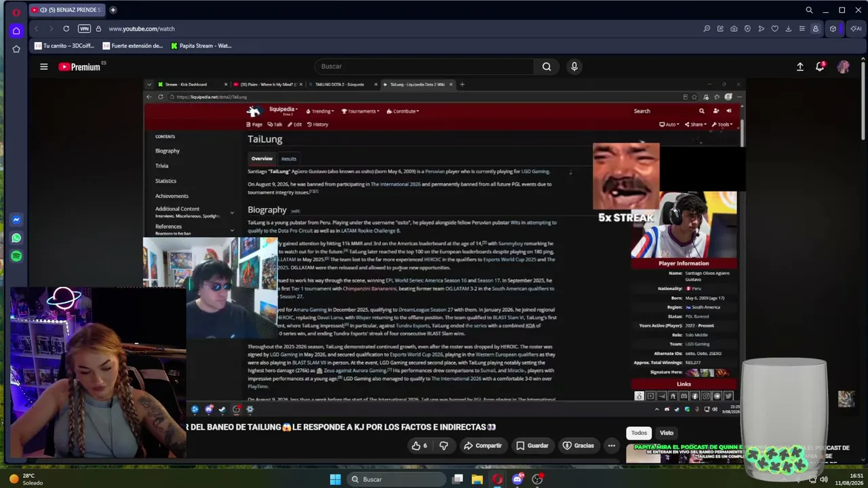
Task: Click the YouTube search magnifier button
Action: point(547,66)
